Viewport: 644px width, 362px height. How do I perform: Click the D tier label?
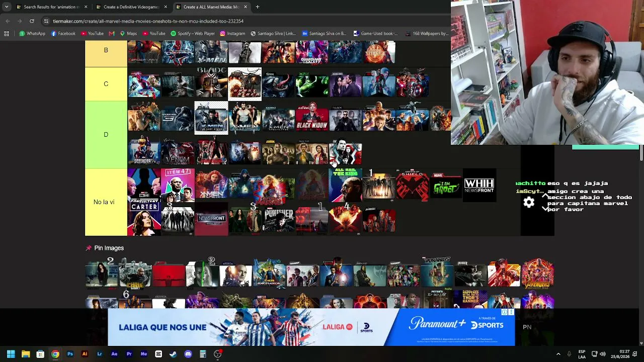[x=106, y=135]
